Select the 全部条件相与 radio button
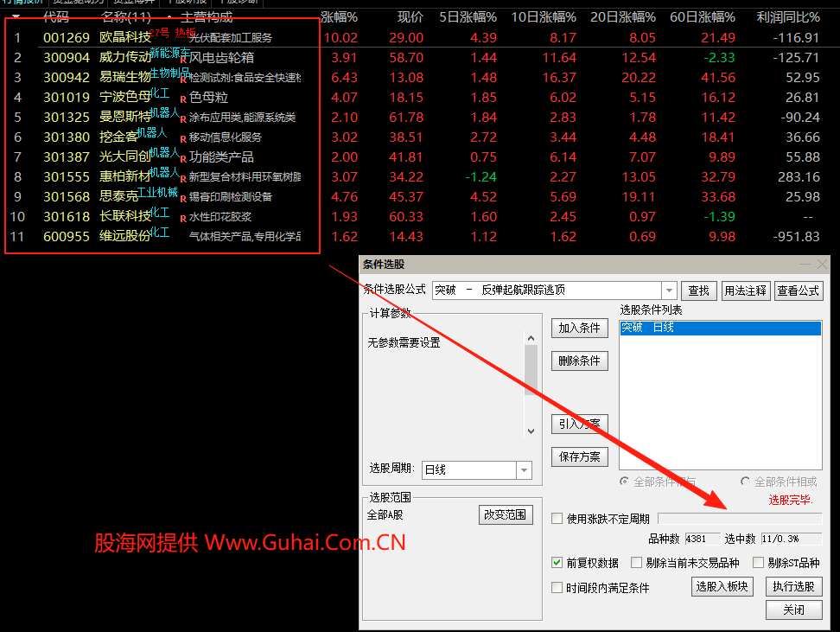This screenshot has height=632, width=840. click(x=624, y=482)
